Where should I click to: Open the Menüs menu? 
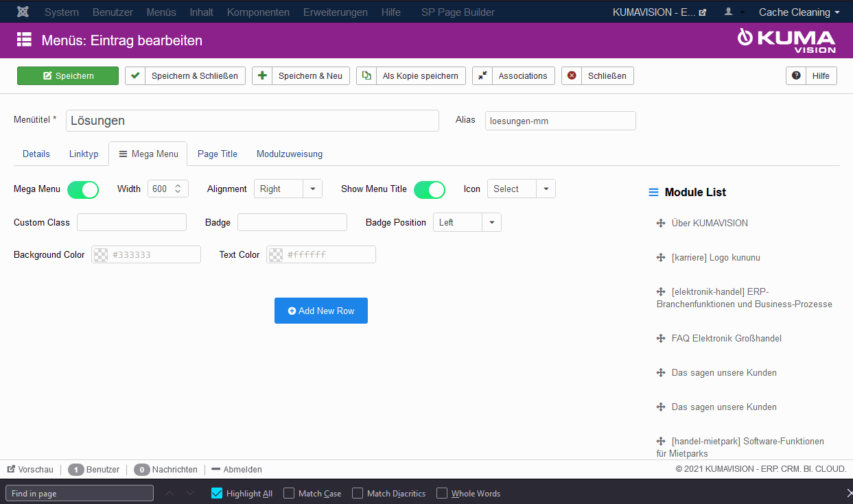161,12
